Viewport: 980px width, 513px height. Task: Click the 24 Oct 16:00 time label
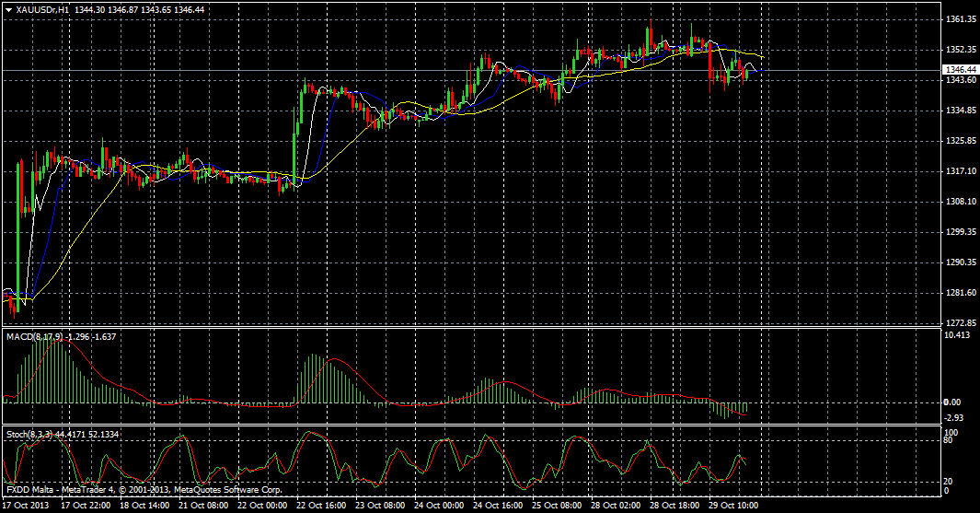tap(496, 506)
